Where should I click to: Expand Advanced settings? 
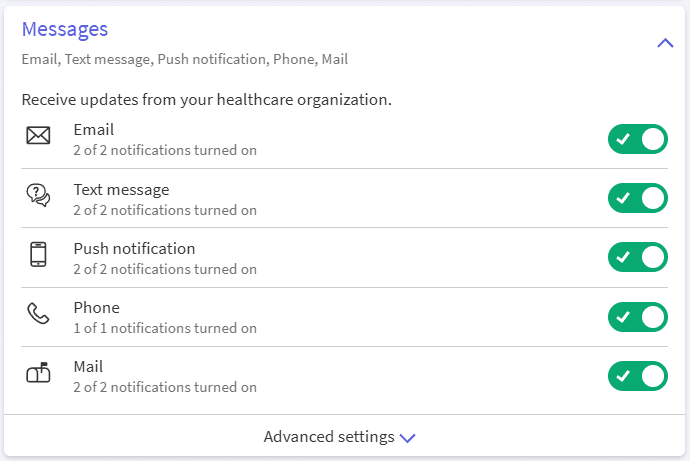point(329,437)
